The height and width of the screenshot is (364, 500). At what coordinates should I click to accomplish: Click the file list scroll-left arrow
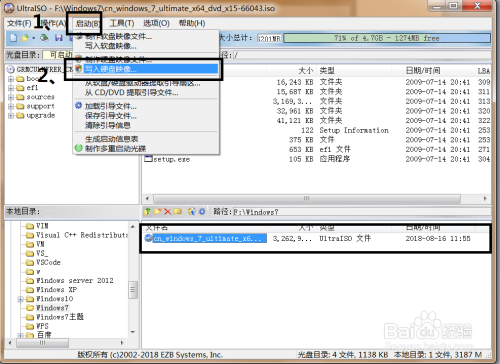tap(147, 199)
